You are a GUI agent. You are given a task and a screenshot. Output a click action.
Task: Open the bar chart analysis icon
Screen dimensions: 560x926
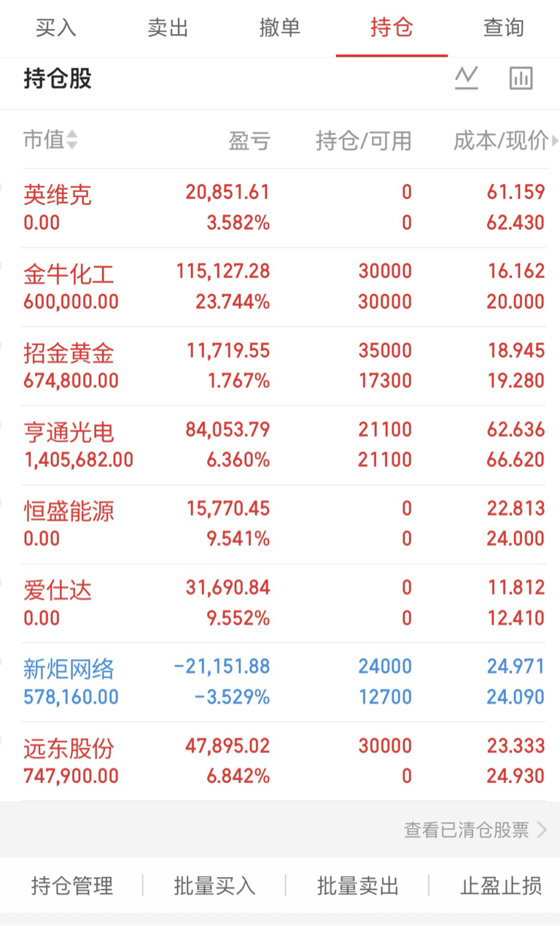click(521, 78)
